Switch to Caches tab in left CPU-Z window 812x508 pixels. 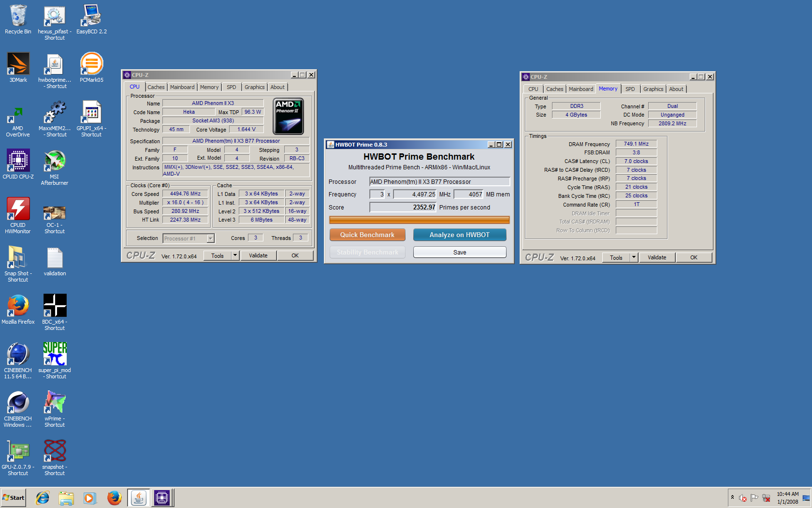(x=156, y=87)
